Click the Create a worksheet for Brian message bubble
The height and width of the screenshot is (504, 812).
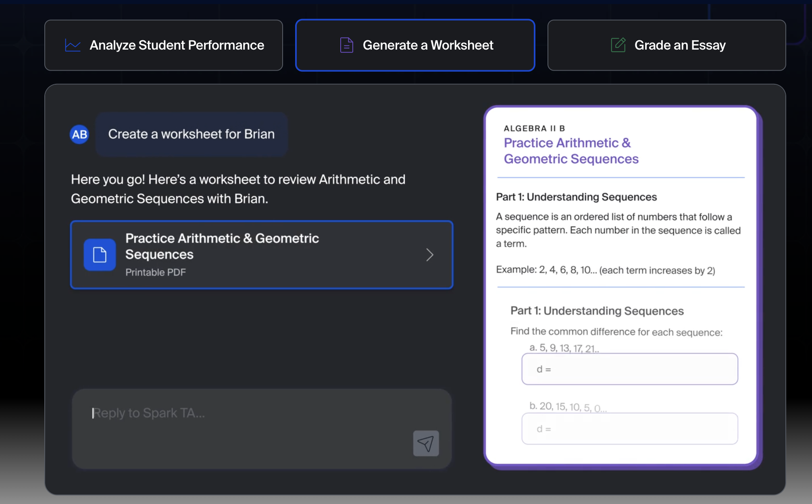point(192,134)
